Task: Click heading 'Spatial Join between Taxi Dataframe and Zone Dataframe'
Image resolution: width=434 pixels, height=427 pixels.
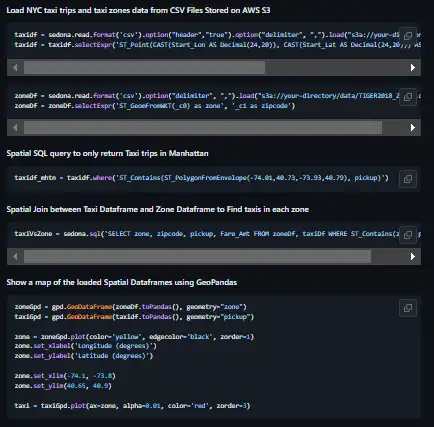Action: [158, 209]
